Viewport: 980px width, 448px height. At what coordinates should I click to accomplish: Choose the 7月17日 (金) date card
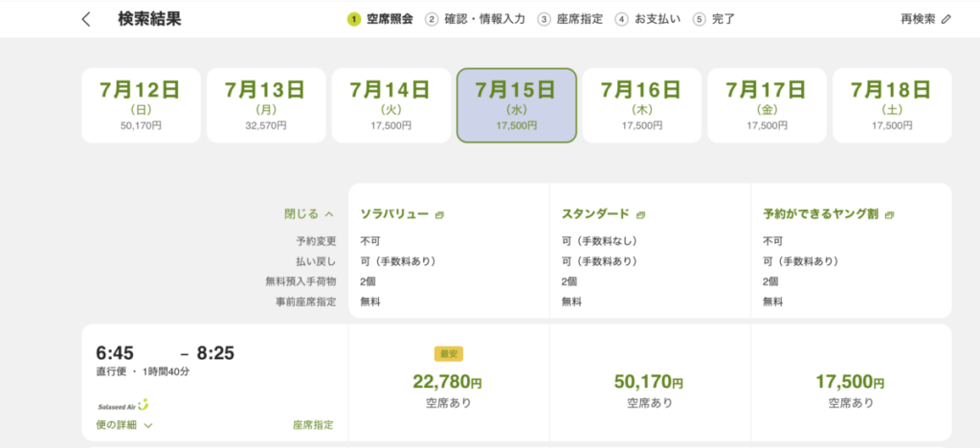click(x=767, y=105)
